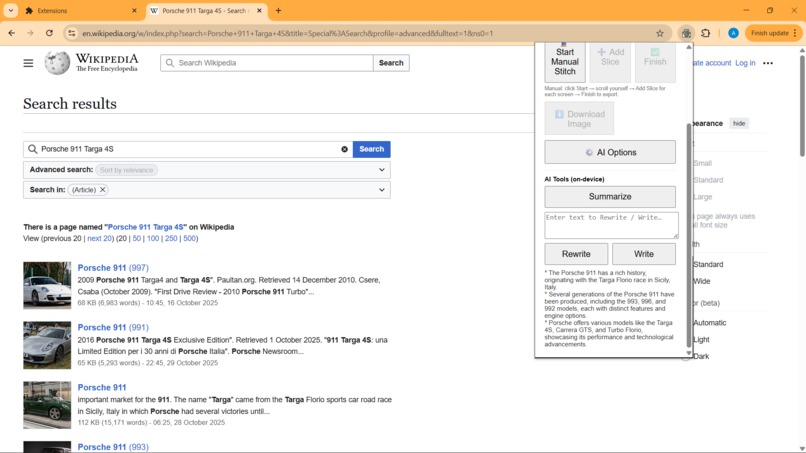
Task: Open the Chrome profile avatar
Action: click(734, 33)
